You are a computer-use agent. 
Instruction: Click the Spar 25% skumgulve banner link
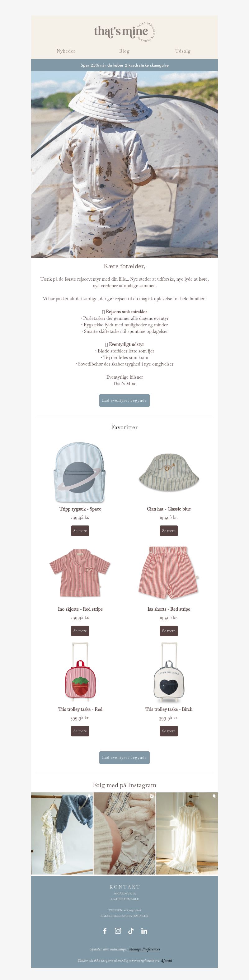125,65
